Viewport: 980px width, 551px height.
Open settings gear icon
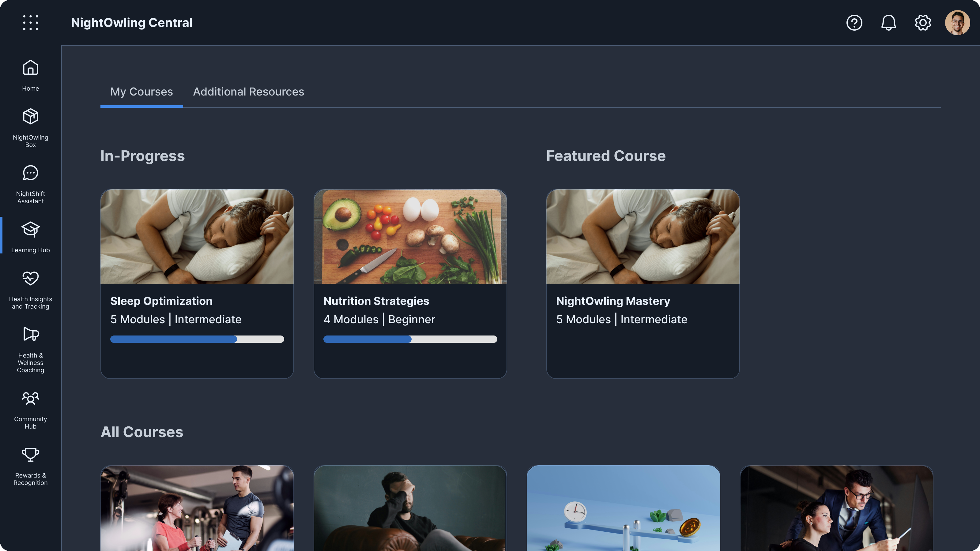tap(922, 23)
